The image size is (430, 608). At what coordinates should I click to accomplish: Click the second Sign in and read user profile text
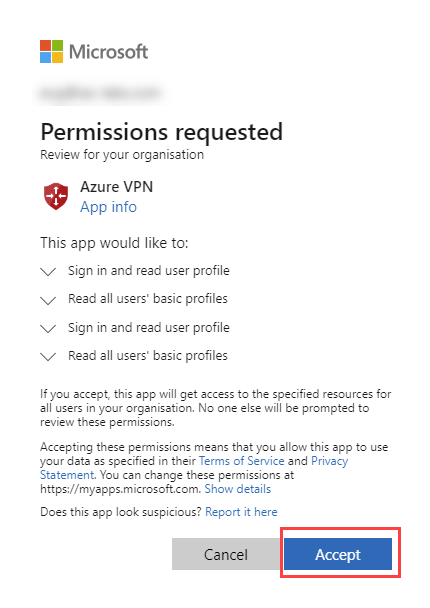tap(149, 328)
